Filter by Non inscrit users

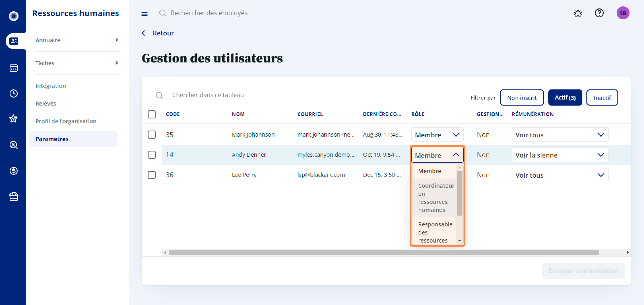pyautogui.click(x=522, y=98)
